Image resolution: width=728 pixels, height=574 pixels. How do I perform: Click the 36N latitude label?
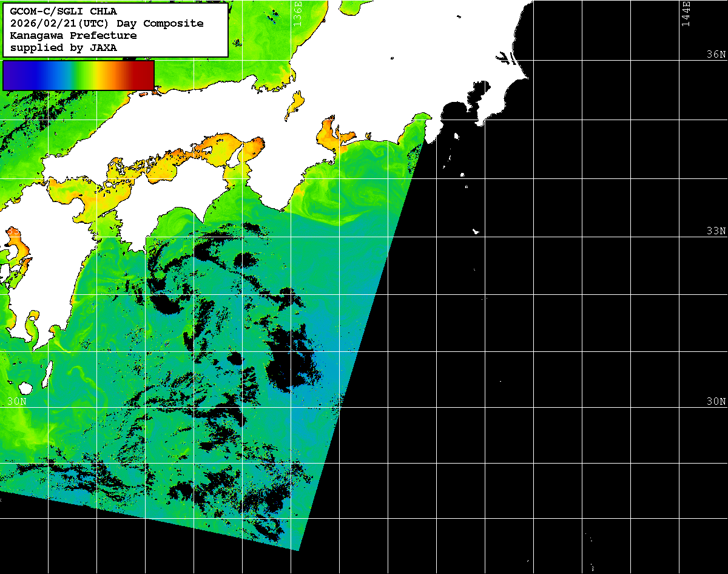pyautogui.click(x=716, y=55)
